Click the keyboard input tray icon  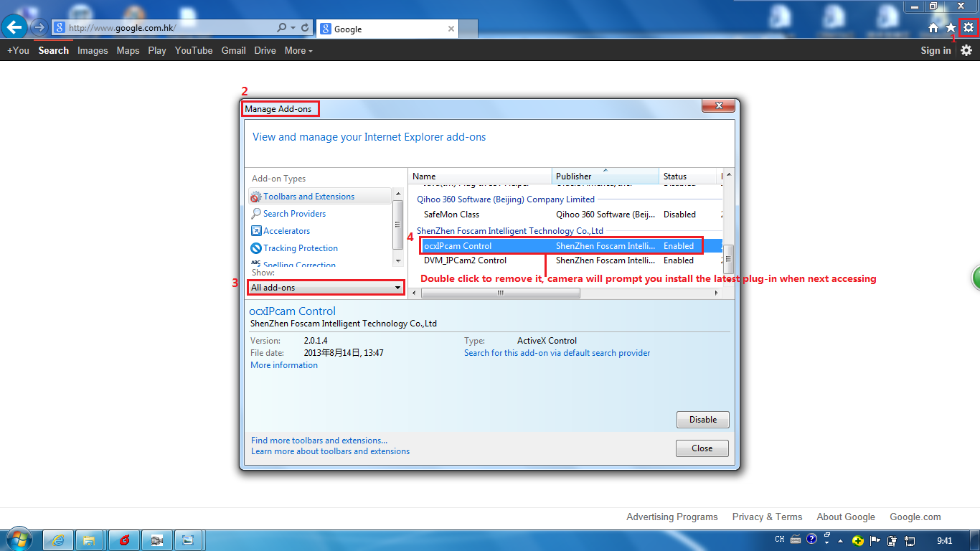[796, 540]
